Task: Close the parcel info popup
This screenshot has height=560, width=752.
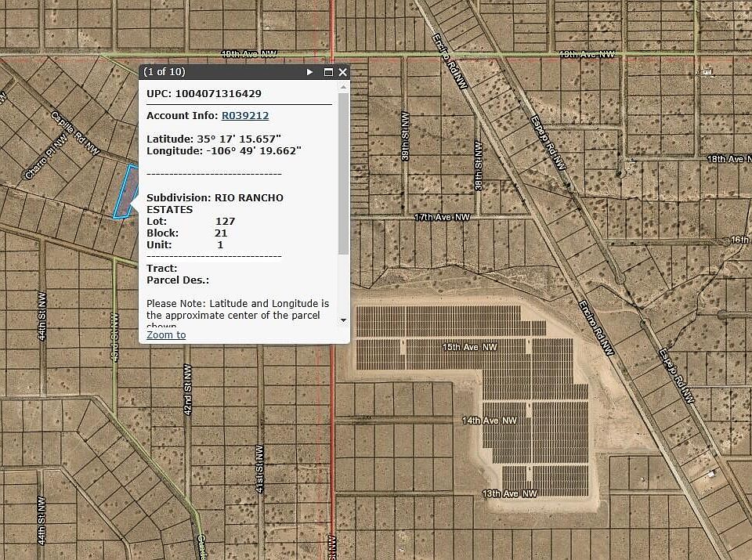Action: pos(342,72)
